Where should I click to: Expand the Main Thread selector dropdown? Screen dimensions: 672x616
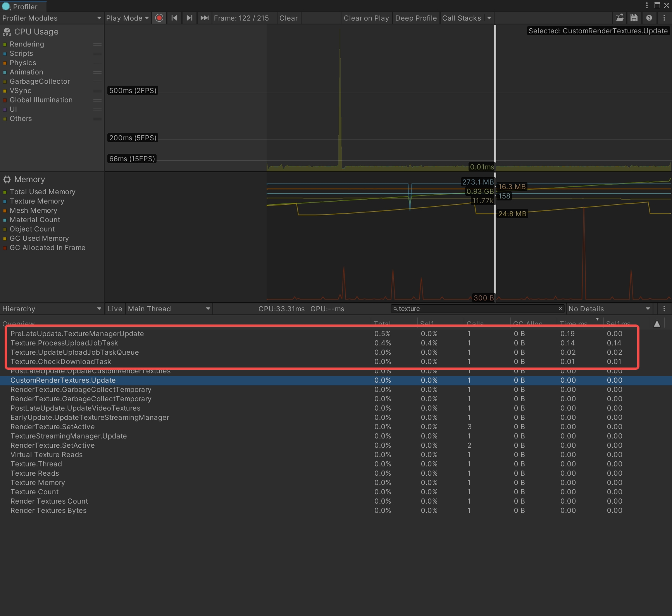(x=169, y=309)
